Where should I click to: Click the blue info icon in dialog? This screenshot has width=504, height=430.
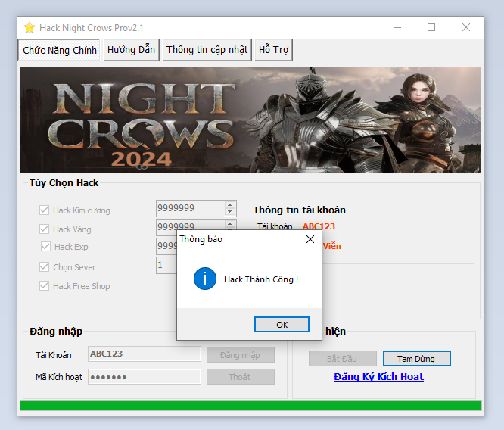point(205,279)
